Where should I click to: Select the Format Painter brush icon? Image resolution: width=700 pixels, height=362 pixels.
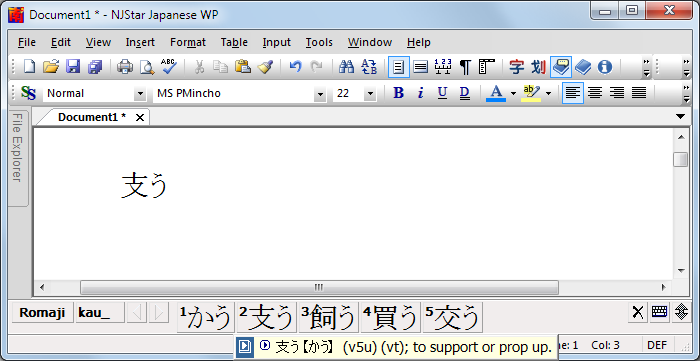265,67
